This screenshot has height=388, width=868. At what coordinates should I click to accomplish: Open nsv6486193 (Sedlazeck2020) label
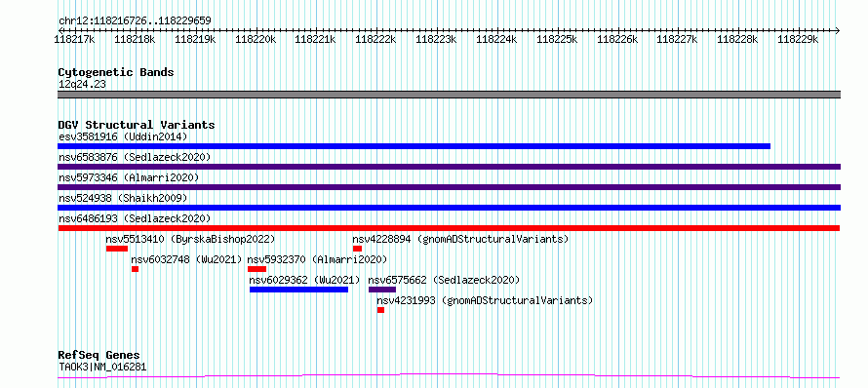135,218
